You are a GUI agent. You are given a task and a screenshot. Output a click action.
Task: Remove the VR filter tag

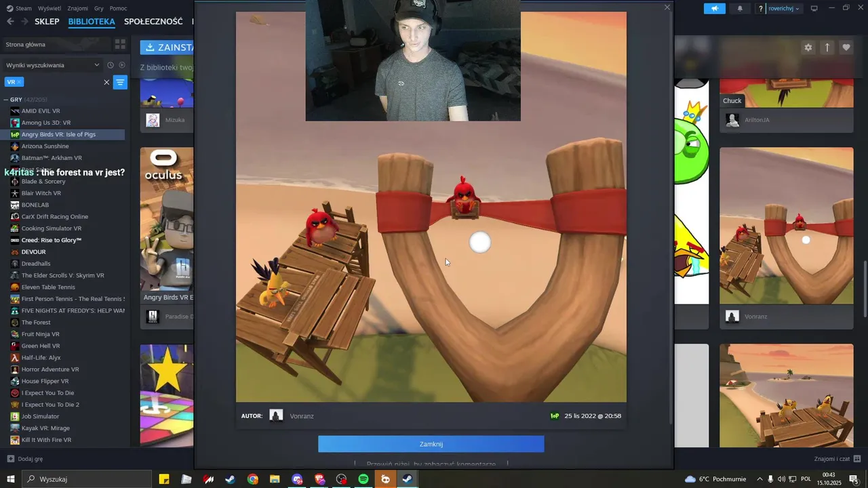pos(19,82)
